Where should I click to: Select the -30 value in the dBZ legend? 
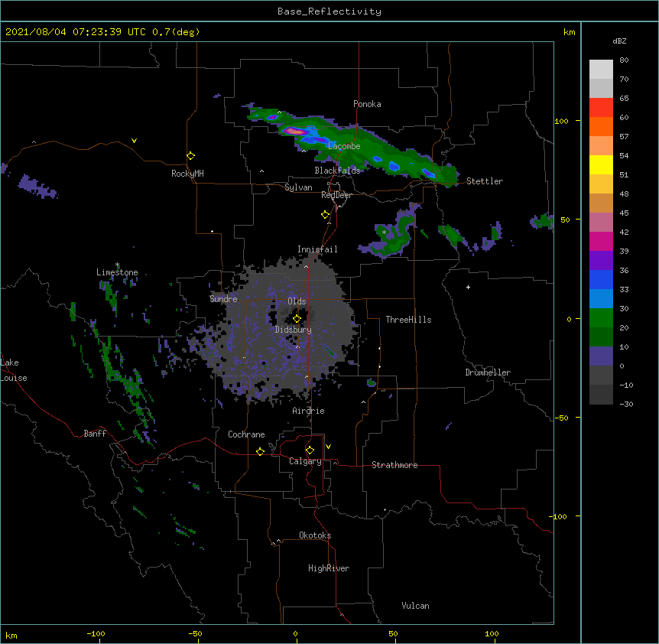tap(626, 405)
